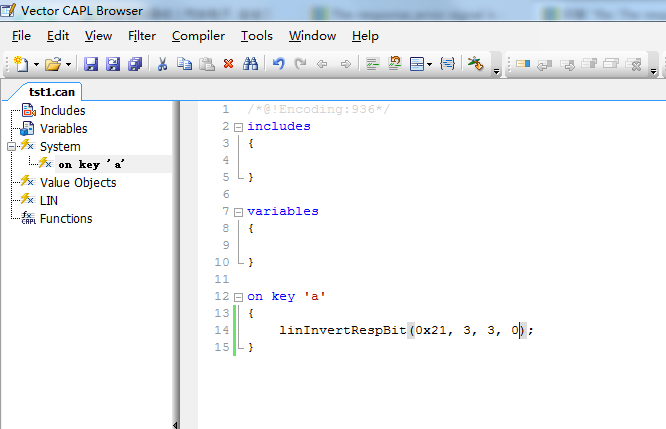Open the Edit menu
Viewport: 666px width, 429px height.
point(58,36)
